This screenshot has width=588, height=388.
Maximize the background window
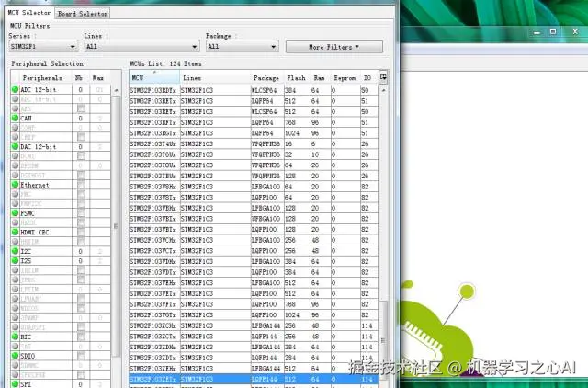coord(553,32)
